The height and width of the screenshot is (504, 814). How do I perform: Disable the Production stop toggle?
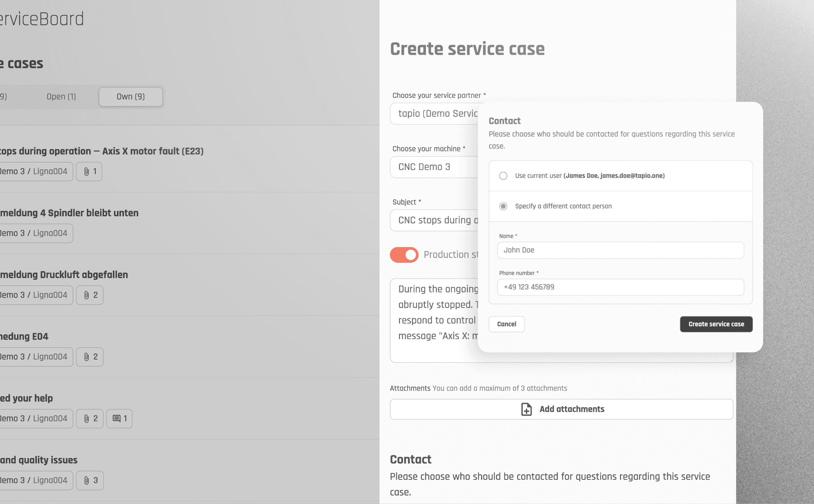[x=404, y=255]
